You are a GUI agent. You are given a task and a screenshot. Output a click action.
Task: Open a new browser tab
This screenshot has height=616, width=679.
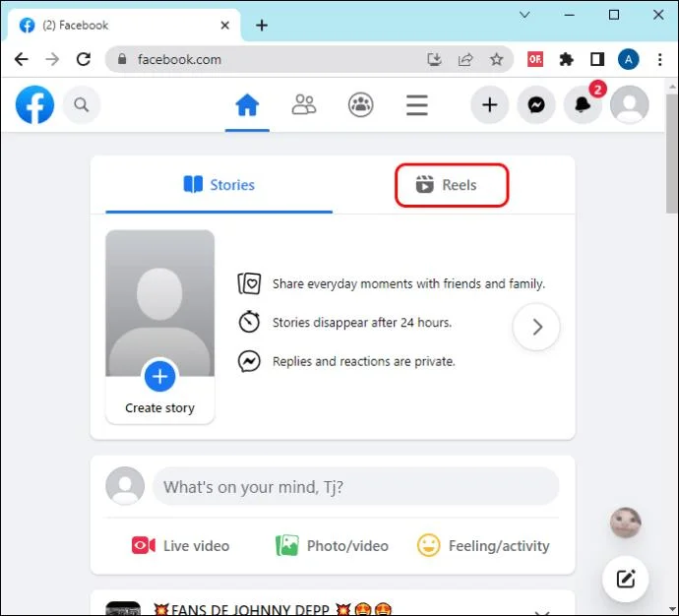[x=262, y=26]
